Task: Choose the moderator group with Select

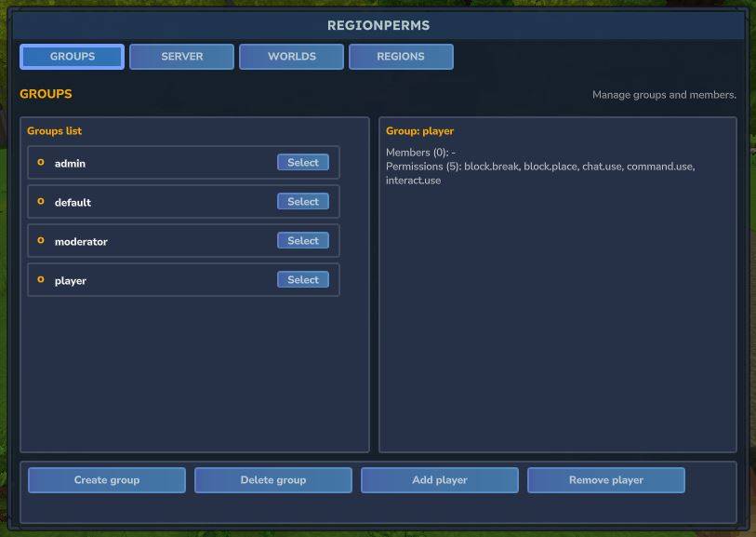Action: tap(302, 241)
